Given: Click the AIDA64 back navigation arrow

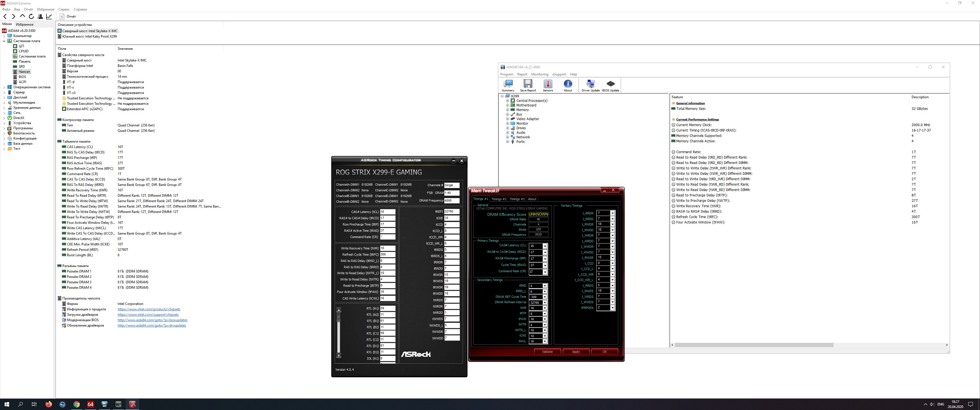Looking at the screenshot, I should (x=5, y=16).
